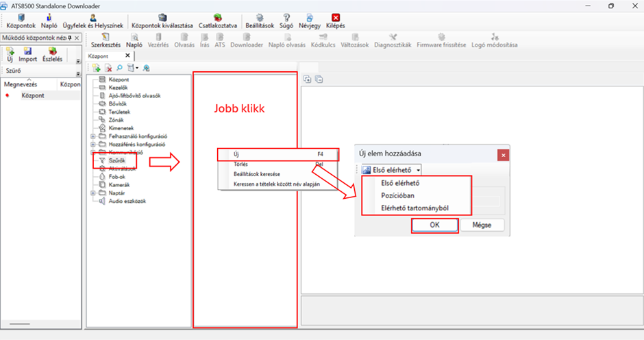Click the Súgó help icon

[x=287, y=17]
